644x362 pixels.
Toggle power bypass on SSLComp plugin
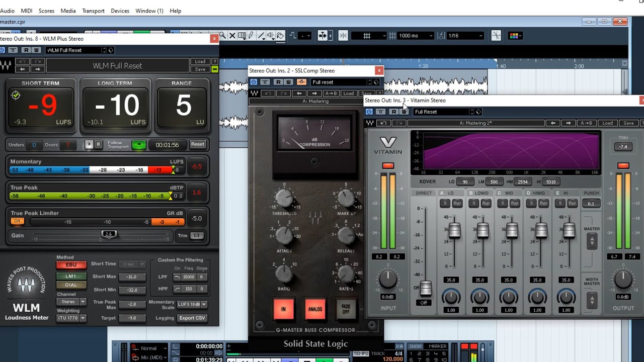[254, 82]
